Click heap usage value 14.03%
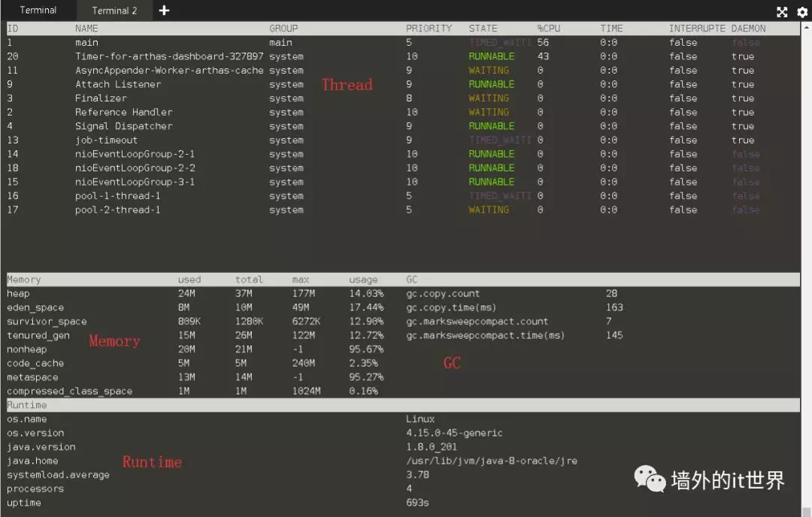This screenshot has width=812, height=517. tap(366, 293)
